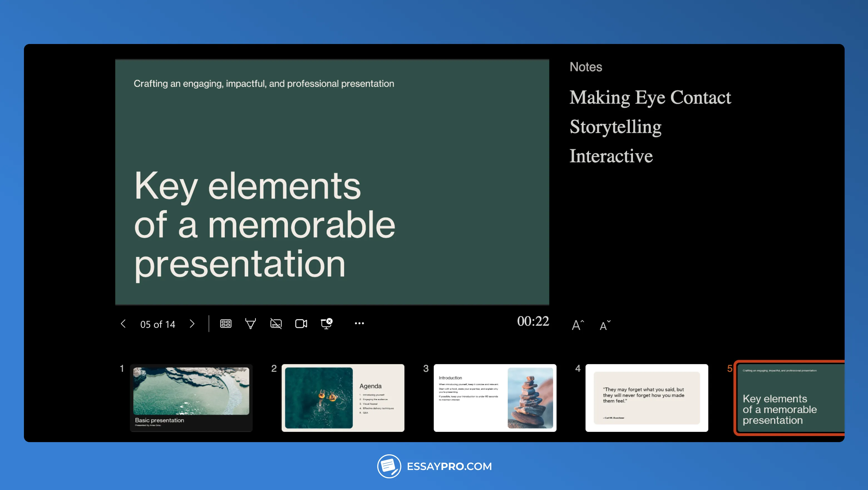868x490 pixels.
Task: Select the pen and highlighter tool
Action: (x=250, y=324)
